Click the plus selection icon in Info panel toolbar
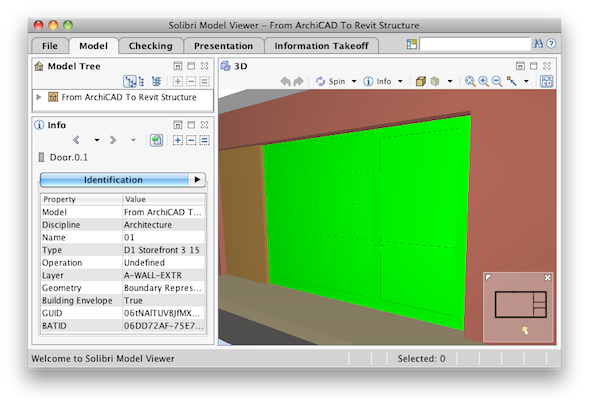The height and width of the screenshot is (406, 589). click(x=178, y=140)
